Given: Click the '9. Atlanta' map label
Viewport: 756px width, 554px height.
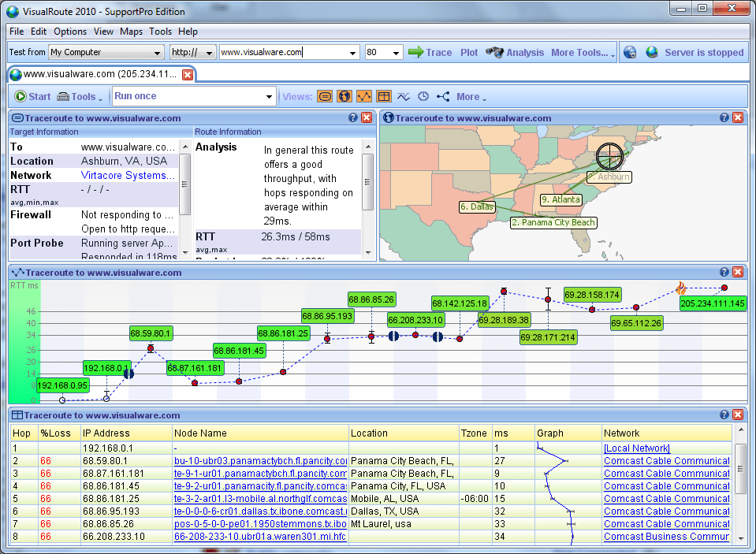Looking at the screenshot, I should point(560,199).
